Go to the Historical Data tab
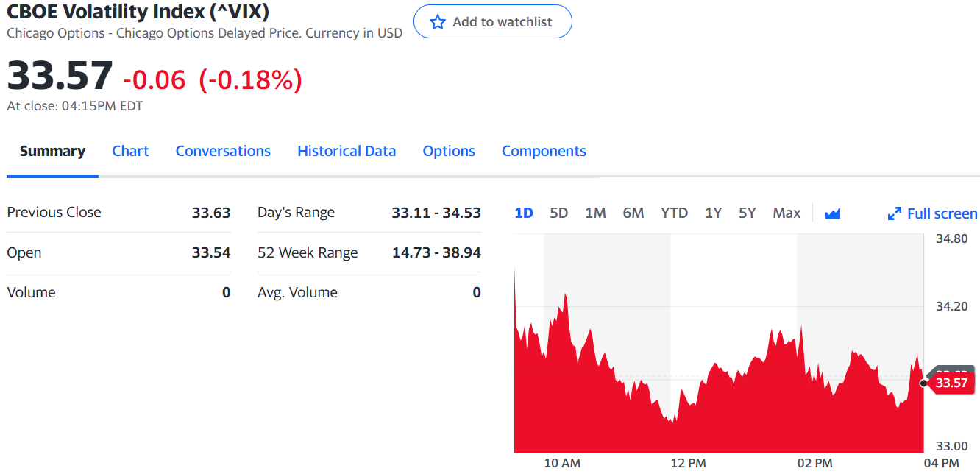Screen dimensions: 980x474 click(347, 151)
